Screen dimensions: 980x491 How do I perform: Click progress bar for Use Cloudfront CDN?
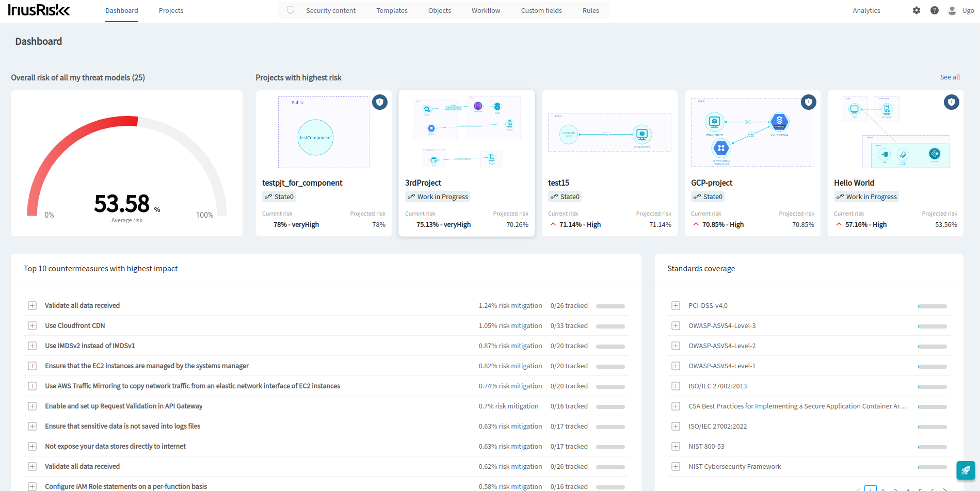[611, 326]
